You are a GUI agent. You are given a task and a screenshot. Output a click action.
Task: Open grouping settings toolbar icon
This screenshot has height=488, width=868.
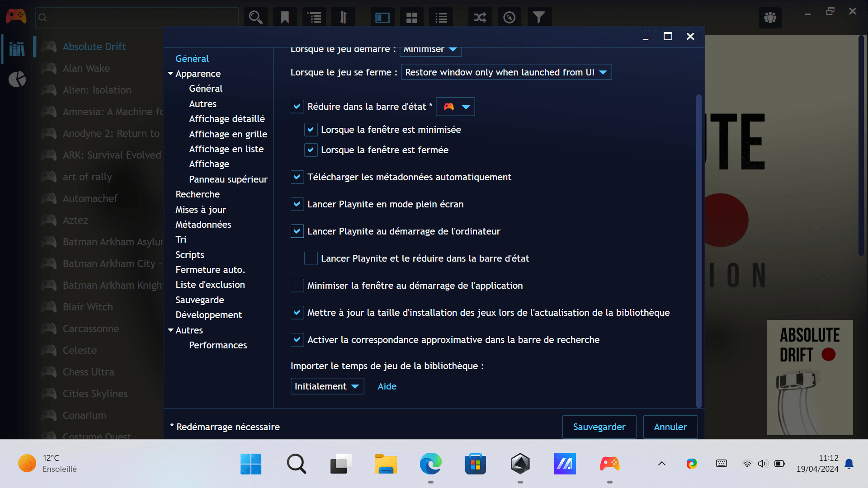pyautogui.click(x=314, y=18)
